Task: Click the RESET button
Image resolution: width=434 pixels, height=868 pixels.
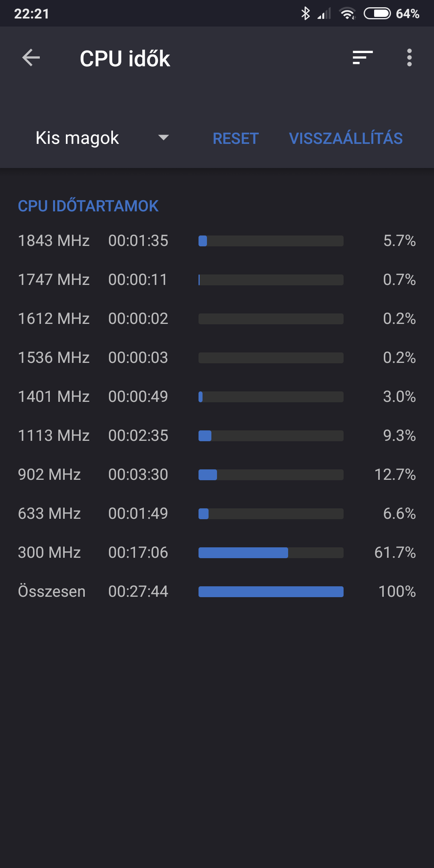Action: point(235,139)
